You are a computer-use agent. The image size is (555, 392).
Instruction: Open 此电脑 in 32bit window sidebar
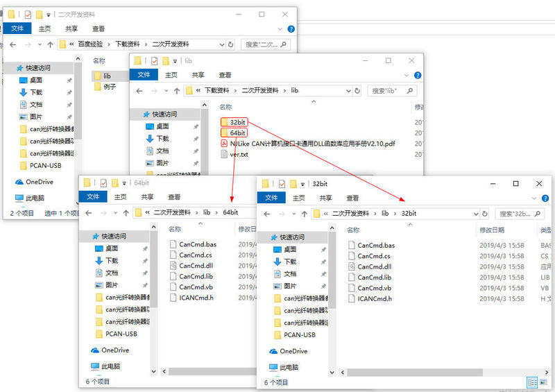pyautogui.click(x=289, y=367)
